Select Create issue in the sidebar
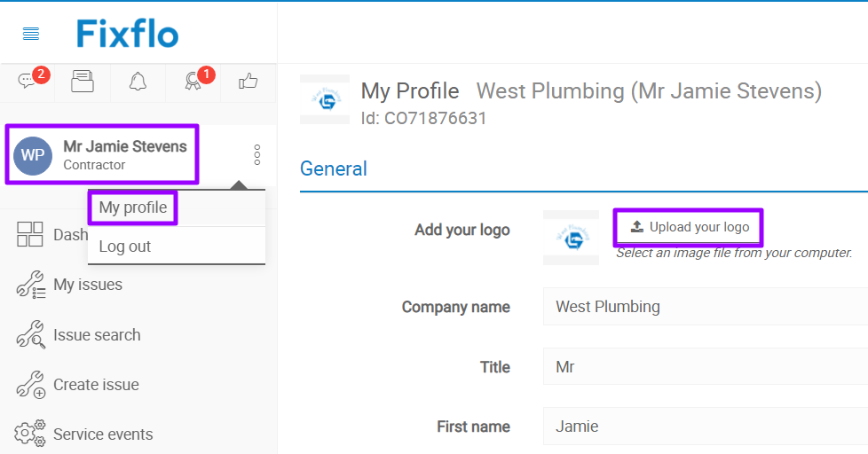Image resolution: width=868 pixels, height=454 pixels. [x=95, y=385]
